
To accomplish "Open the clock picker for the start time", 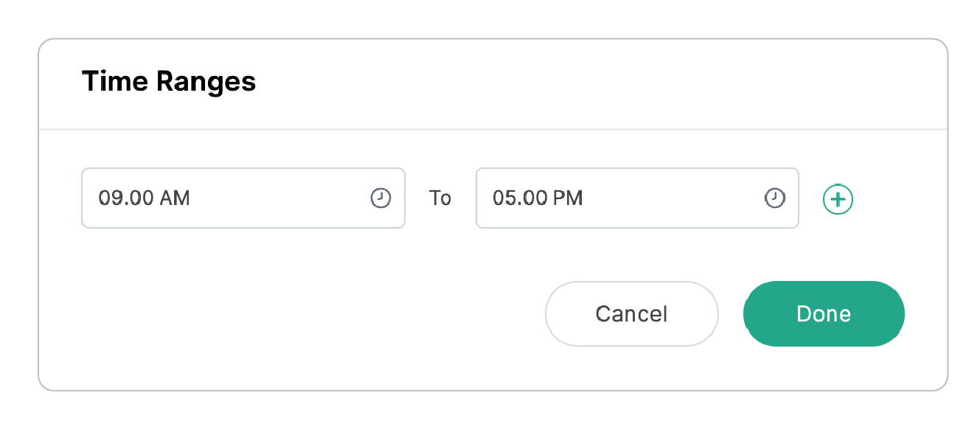I will 380,198.
